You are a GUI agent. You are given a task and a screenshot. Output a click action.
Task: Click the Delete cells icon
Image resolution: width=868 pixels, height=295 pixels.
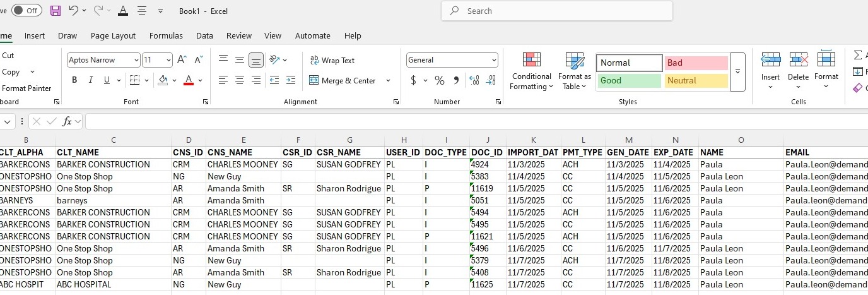click(798, 59)
